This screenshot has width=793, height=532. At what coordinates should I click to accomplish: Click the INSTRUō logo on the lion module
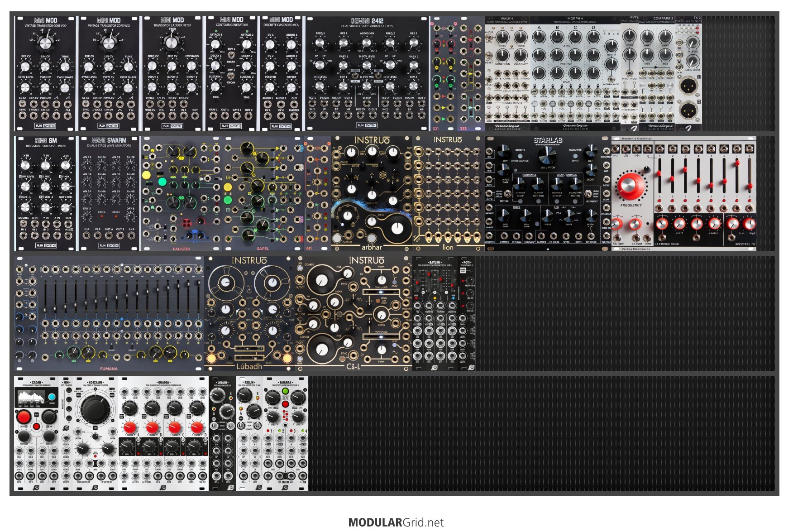(x=448, y=140)
